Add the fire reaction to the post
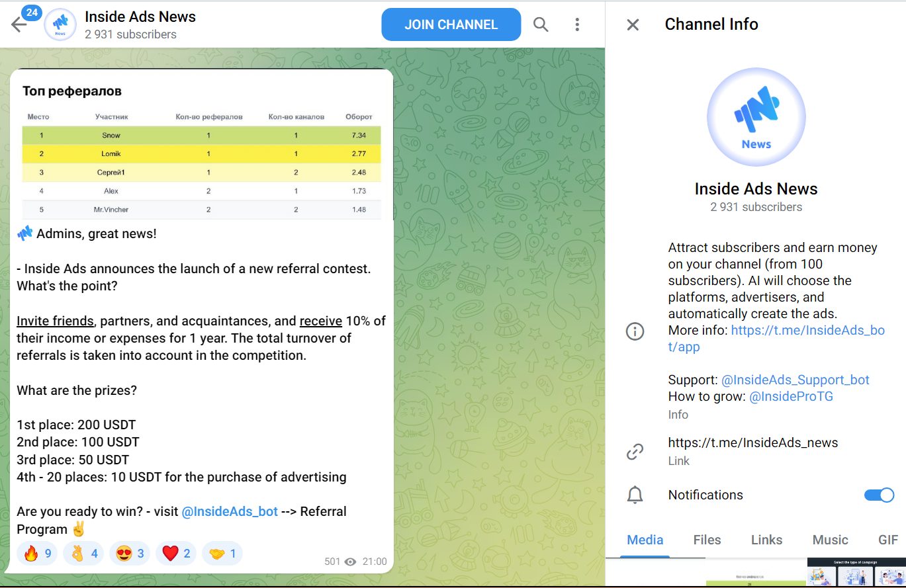The height and width of the screenshot is (588, 906). 37,554
